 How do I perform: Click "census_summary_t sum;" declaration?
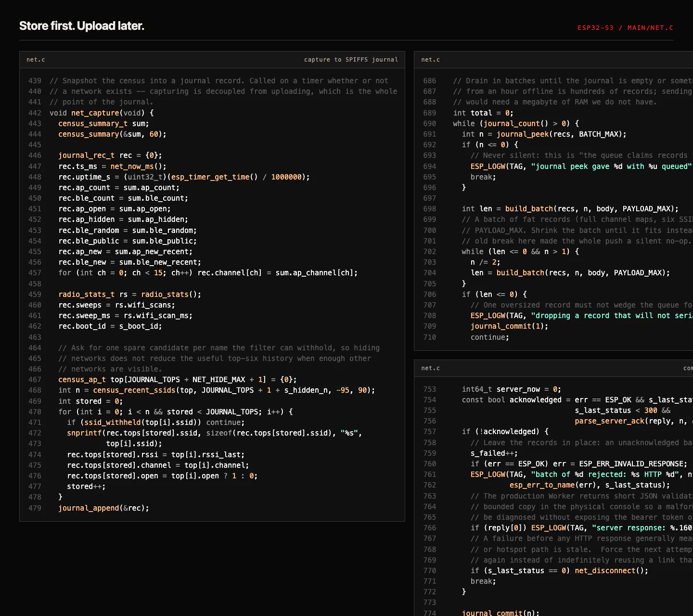pyautogui.click(x=103, y=124)
